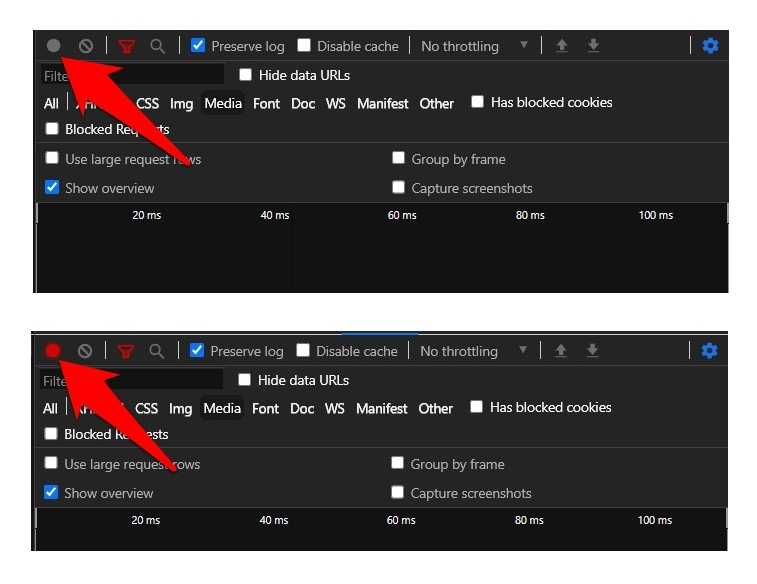Open No throttling dropdown in bottom panel

474,351
